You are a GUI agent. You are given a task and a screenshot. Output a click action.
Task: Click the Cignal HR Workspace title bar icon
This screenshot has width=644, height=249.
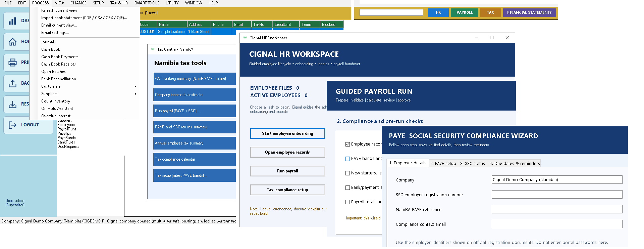pyautogui.click(x=245, y=38)
